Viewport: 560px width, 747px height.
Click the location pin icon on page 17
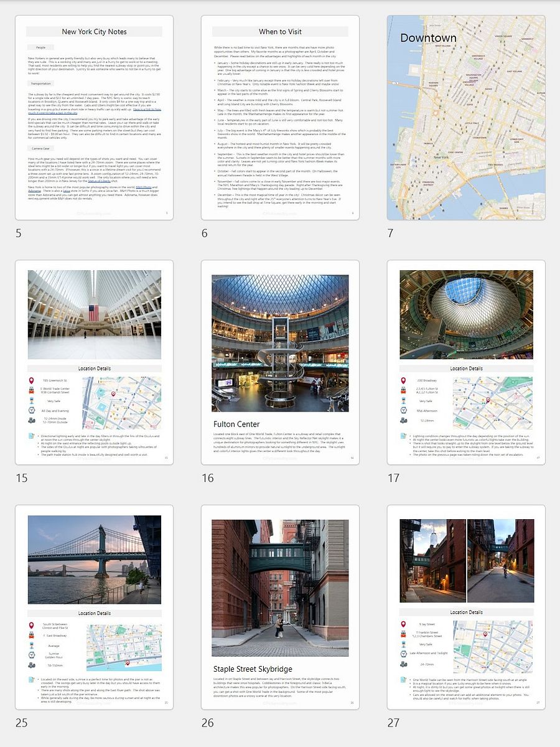click(404, 381)
